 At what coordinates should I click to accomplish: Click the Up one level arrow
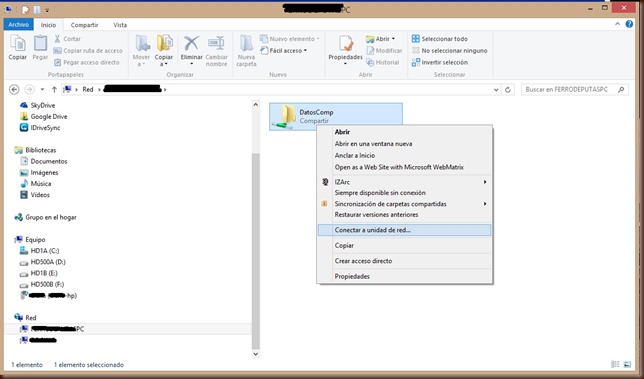tap(54, 89)
